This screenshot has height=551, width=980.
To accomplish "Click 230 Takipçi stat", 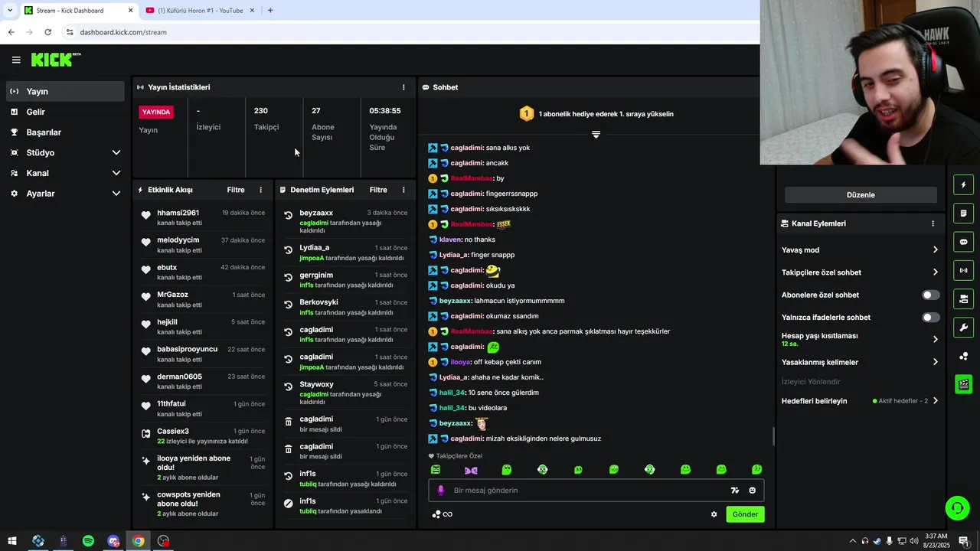I will (267, 119).
